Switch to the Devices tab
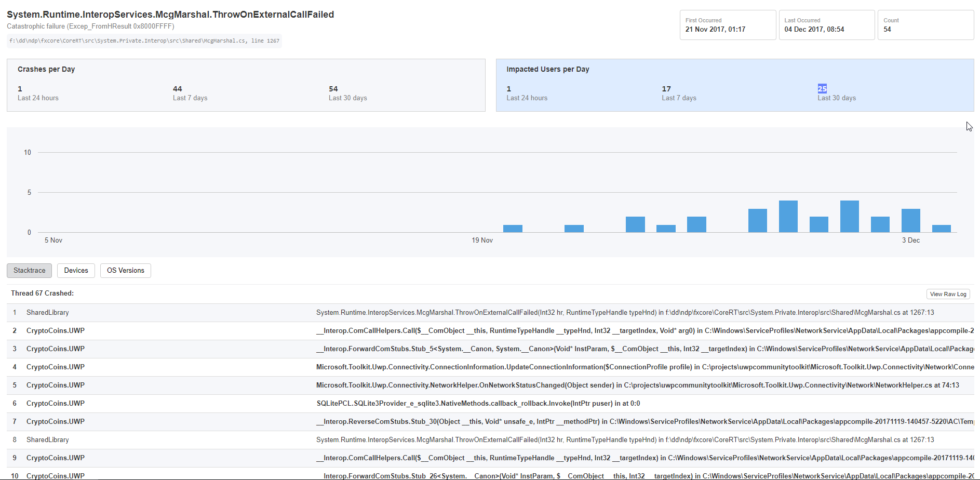The width and height of the screenshot is (980, 480). pyautogui.click(x=76, y=270)
